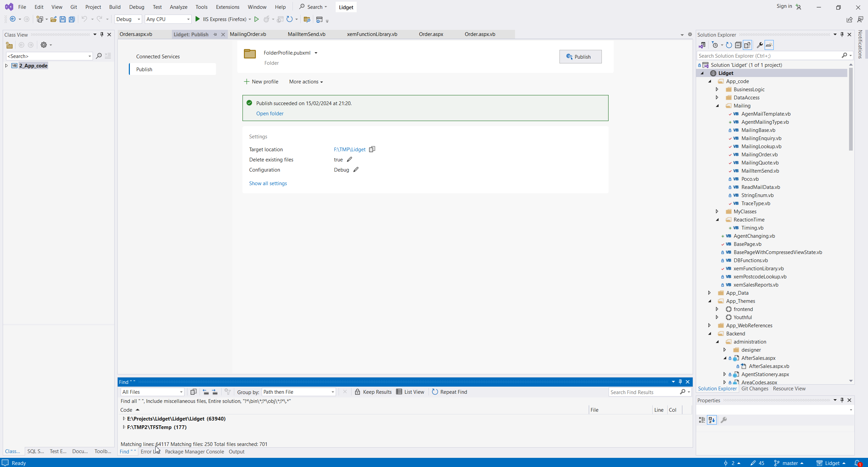Open the Group by Path then File dropdown

[333, 392]
